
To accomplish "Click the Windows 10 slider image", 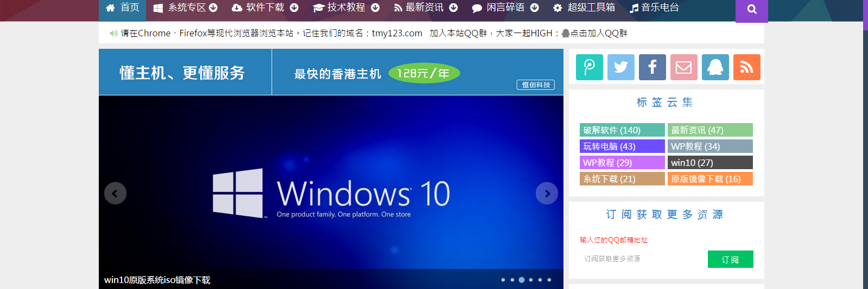I will coord(331,192).
